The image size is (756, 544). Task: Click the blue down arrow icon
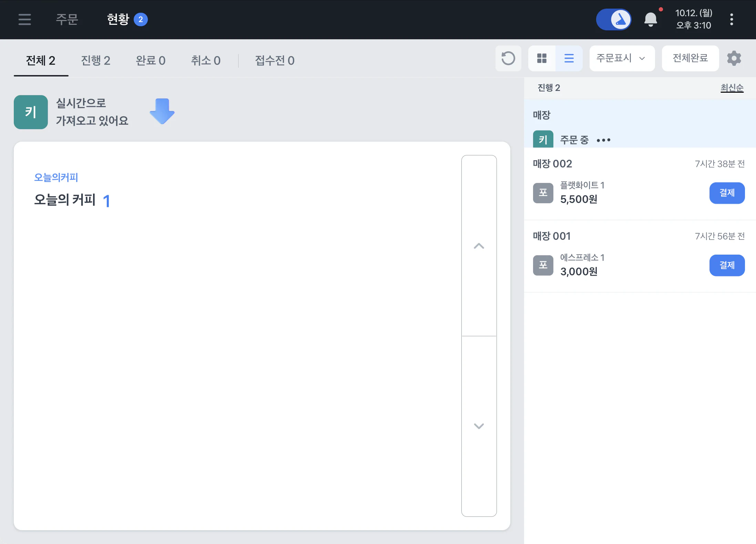click(162, 111)
